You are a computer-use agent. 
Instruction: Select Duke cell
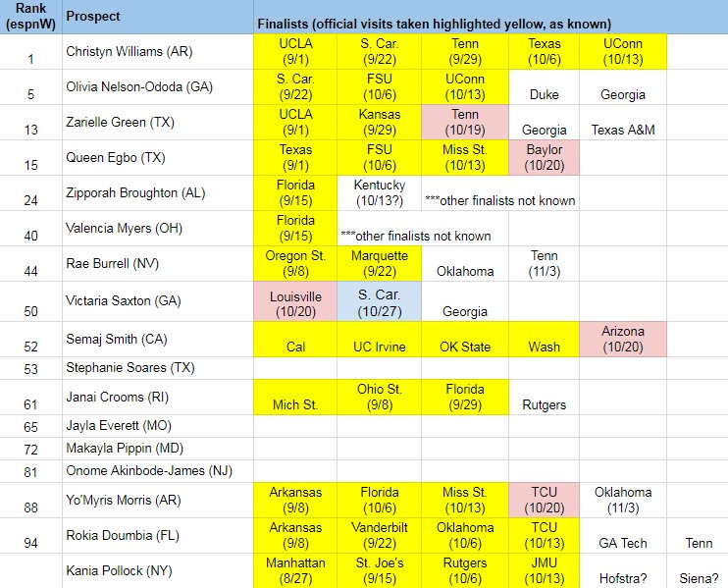tap(545, 86)
